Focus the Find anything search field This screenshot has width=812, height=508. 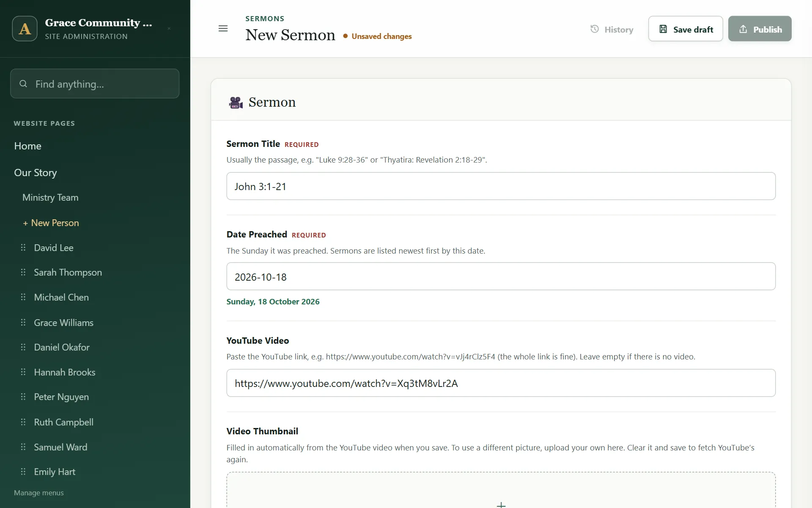pos(95,84)
